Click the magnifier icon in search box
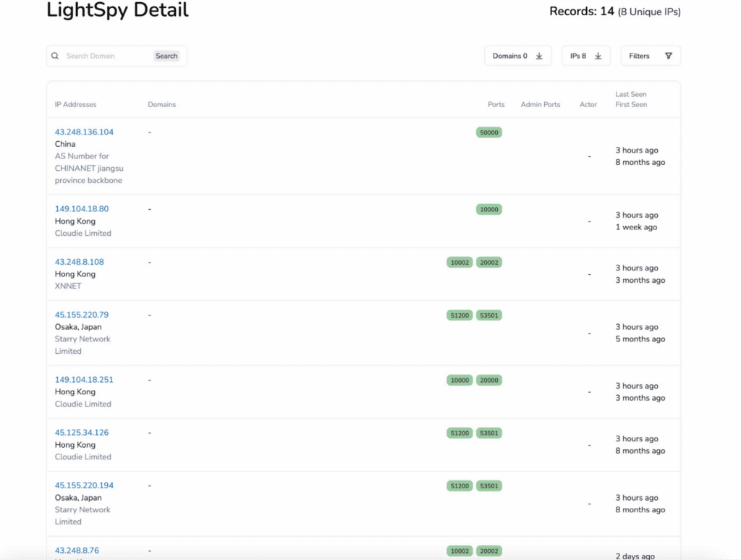The width and height of the screenshot is (741, 560). tap(55, 56)
